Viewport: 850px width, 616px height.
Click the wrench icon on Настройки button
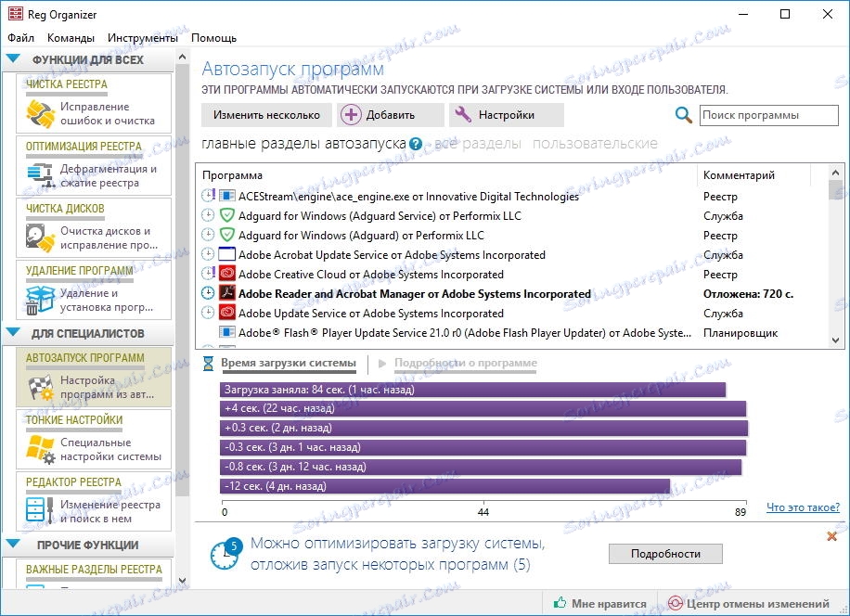point(462,114)
